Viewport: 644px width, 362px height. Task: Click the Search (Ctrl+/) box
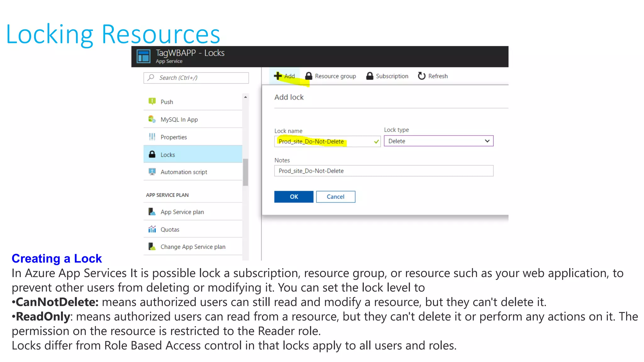pos(196,78)
